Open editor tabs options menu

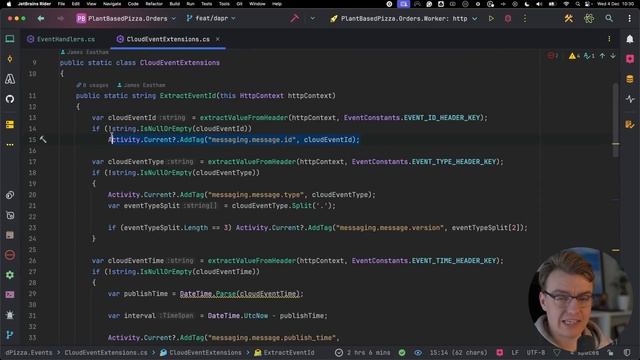(x=609, y=39)
